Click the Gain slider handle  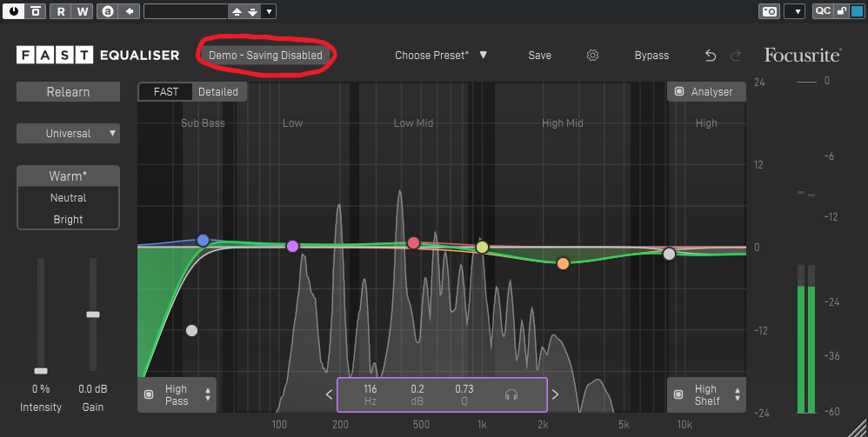(93, 315)
